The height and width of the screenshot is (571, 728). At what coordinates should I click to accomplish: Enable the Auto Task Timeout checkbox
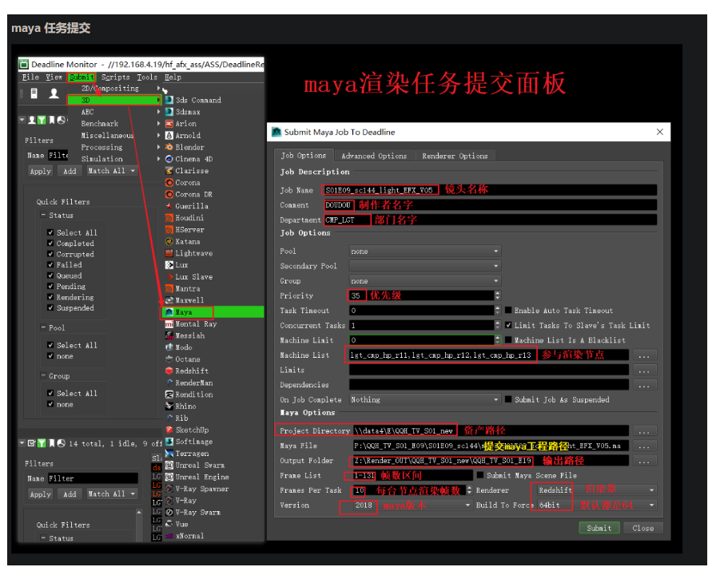coord(508,311)
